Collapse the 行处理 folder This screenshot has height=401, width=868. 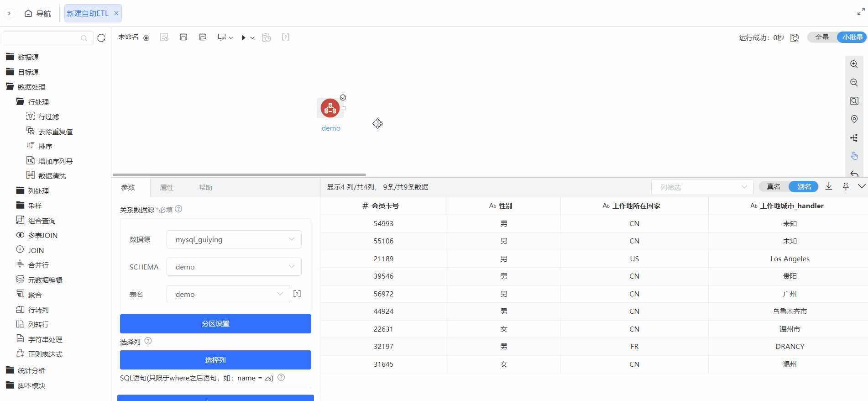[x=33, y=102]
